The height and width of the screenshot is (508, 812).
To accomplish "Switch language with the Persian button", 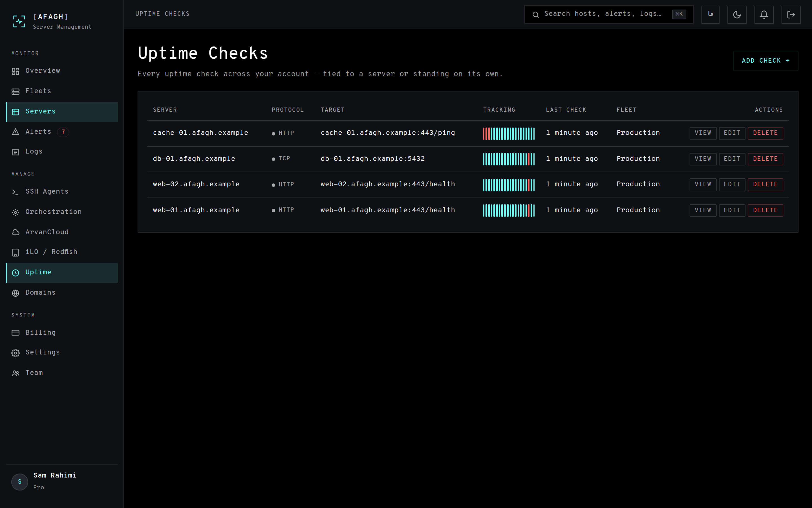I will click(x=710, y=14).
